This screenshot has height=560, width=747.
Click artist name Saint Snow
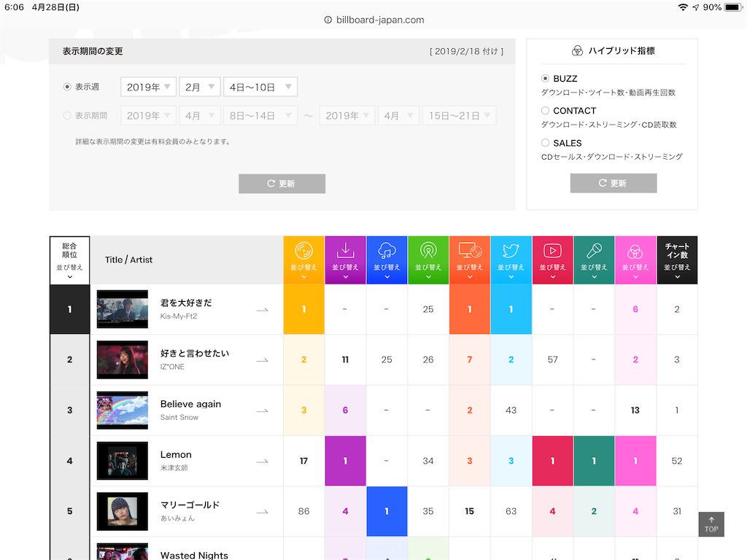click(x=179, y=417)
